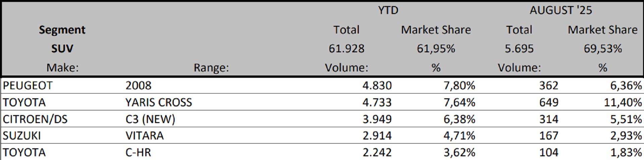Screen dimensions: 644x160
Task: Select Vitara YTD volume 2.914
Action: 377,136
